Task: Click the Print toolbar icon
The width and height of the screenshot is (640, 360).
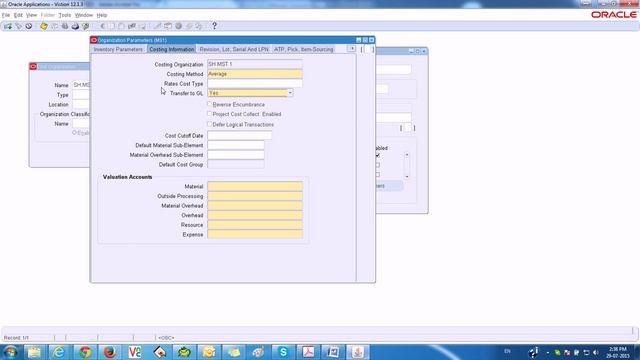Action: [x=75, y=26]
